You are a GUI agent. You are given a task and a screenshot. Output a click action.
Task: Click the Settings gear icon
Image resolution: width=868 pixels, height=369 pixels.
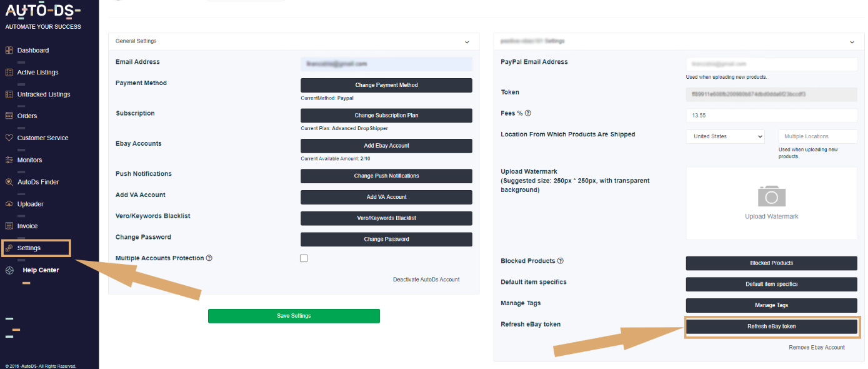(9, 248)
